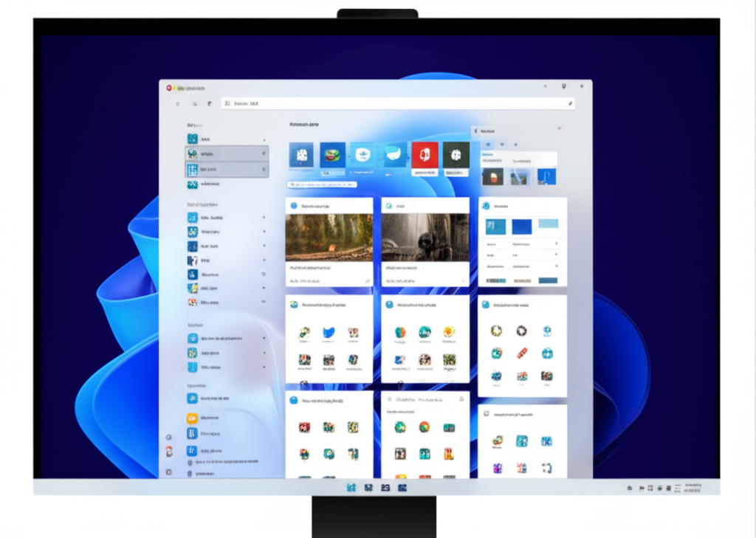Open the forest photo thumbnail

[329, 237]
